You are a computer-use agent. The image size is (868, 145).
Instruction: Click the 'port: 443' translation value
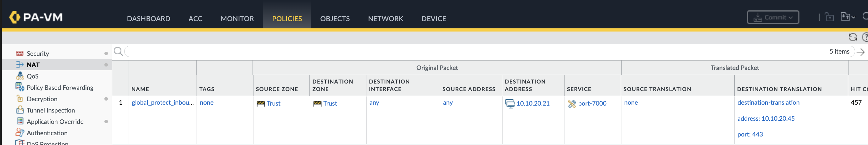point(750,134)
